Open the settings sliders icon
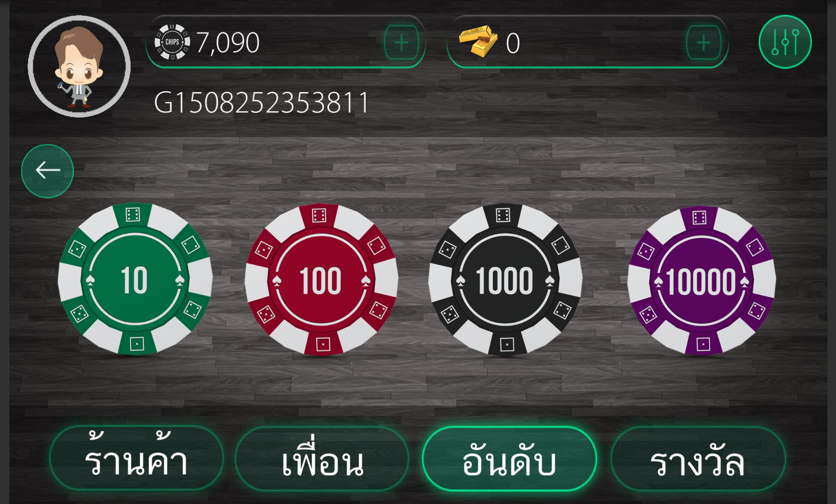This screenshot has width=836, height=504. point(785,42)
